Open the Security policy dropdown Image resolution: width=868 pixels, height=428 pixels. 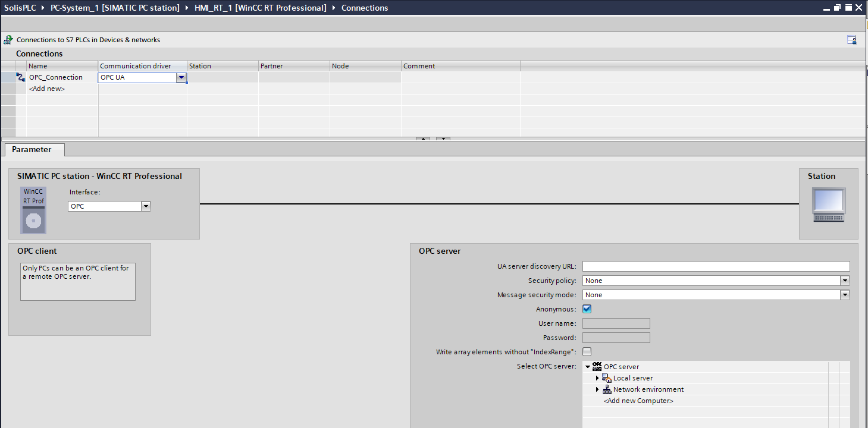click(845, 281)
